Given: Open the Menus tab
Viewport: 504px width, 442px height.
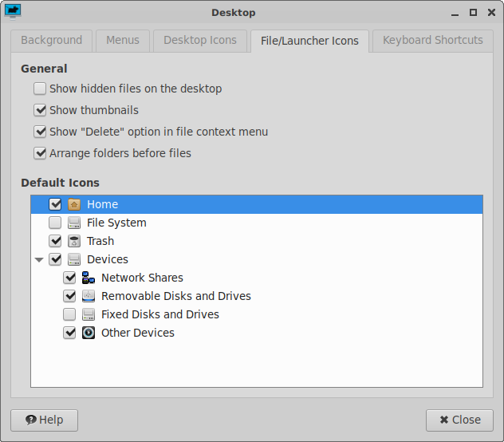Looking at the screenshot, I should 123,41.
